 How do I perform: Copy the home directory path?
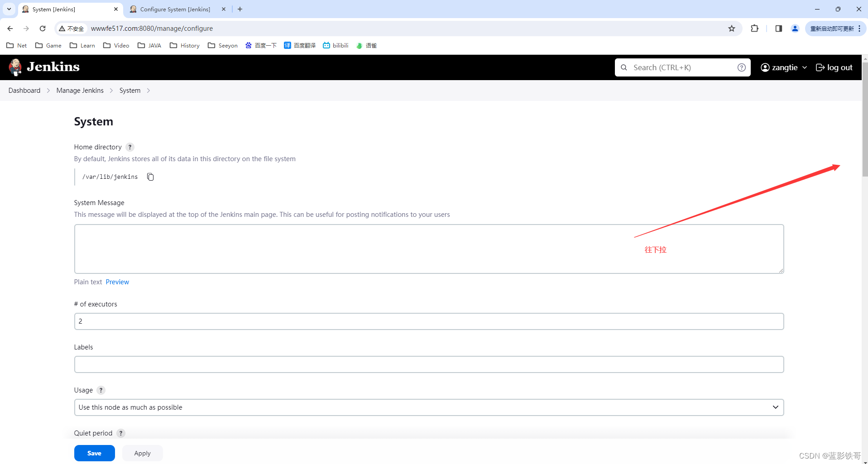(150, 177)
